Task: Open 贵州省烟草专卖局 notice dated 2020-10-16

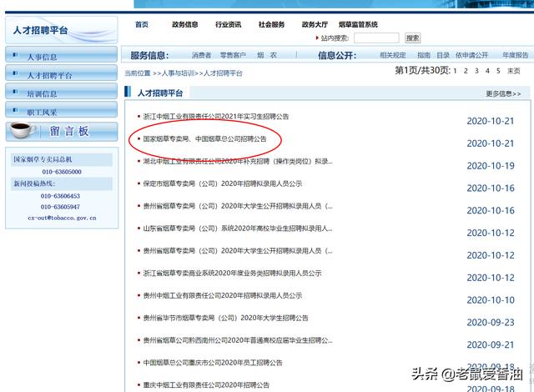Action: point(238,206)
